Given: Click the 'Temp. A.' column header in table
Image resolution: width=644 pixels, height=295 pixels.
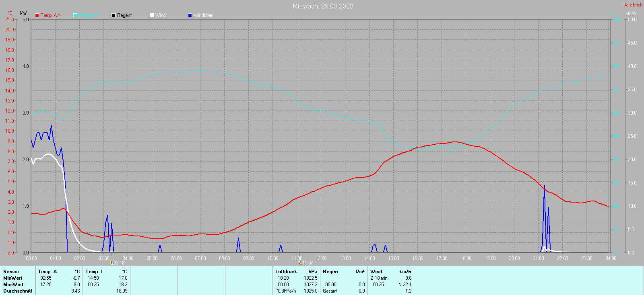Looking at the screenshot, I should click(x=48, y=272).
